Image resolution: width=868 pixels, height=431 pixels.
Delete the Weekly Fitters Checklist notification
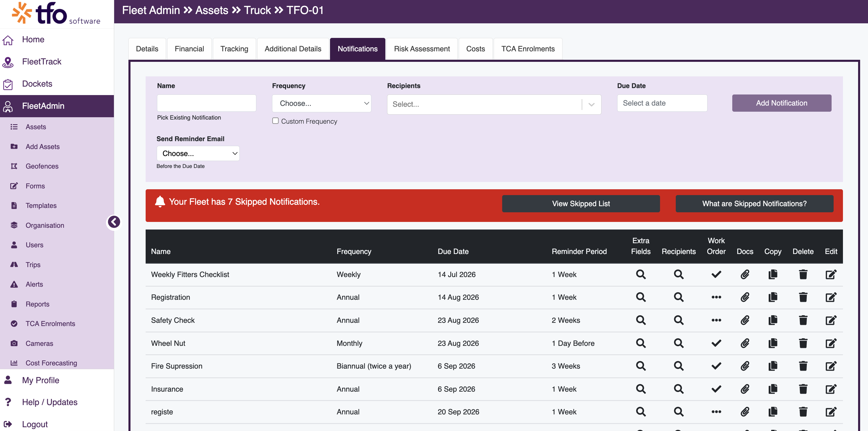(803, 274)
